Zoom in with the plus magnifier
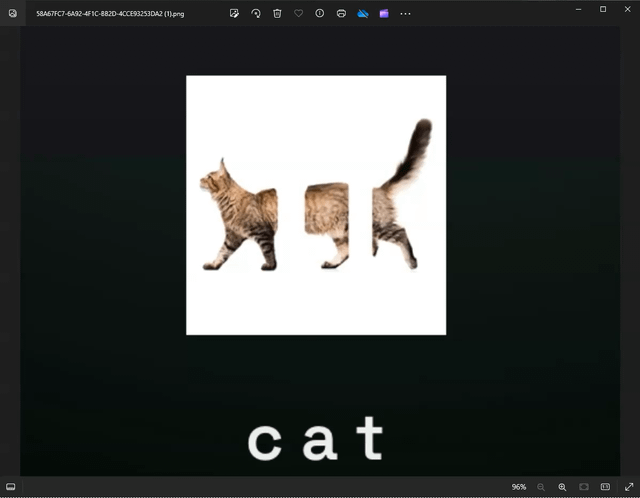 tap(562, 487)
